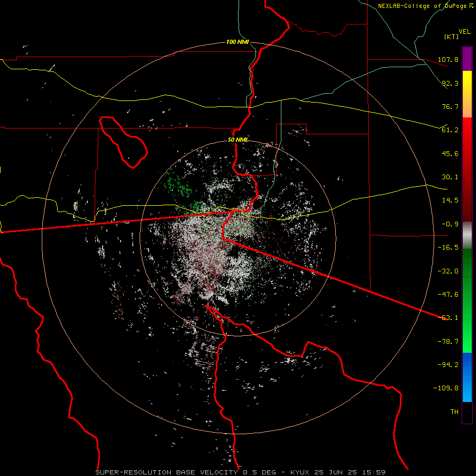Select the 92.3 value on the velocity scale
476x476 pixels.
pyautogui.click(x=450, y=83)
